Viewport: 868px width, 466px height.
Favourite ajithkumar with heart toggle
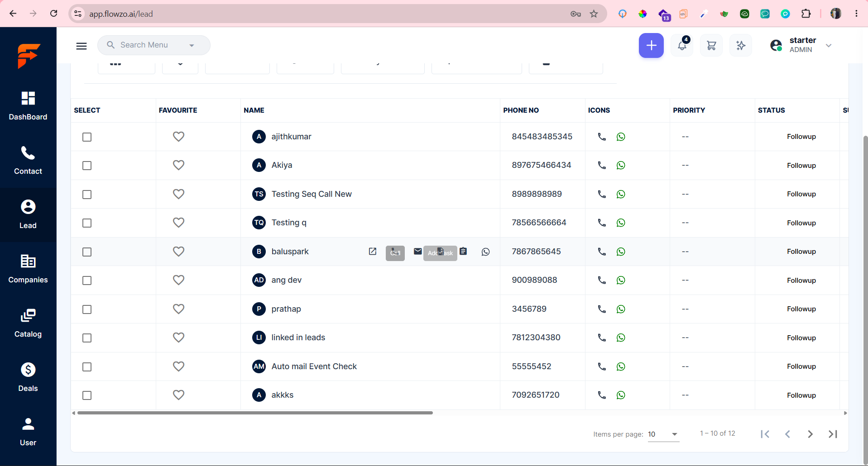point(179,137)
